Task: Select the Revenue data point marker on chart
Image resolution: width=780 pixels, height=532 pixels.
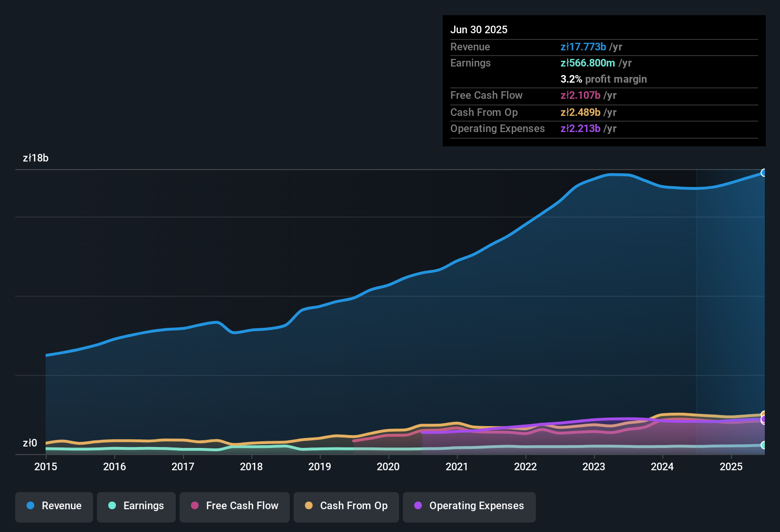Action: point(764,172)
